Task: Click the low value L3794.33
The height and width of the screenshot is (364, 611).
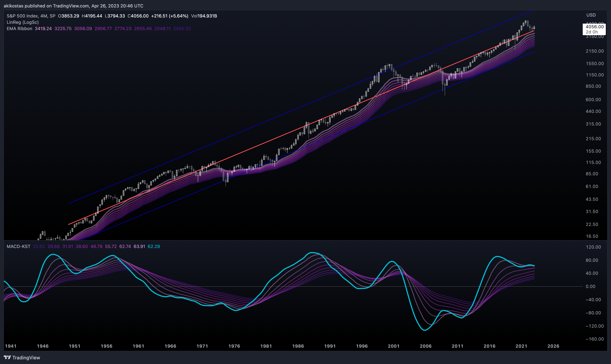Action: (115, 16)
